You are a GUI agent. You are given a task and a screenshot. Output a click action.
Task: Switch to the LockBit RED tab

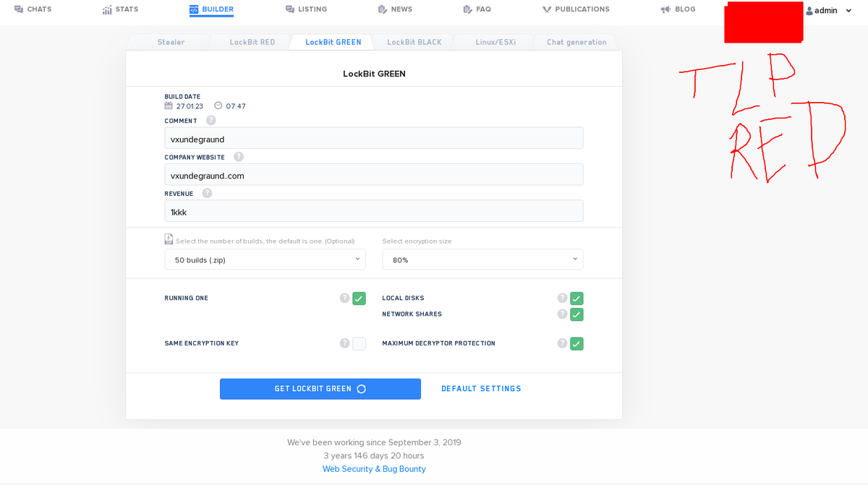tap(252, 42)
